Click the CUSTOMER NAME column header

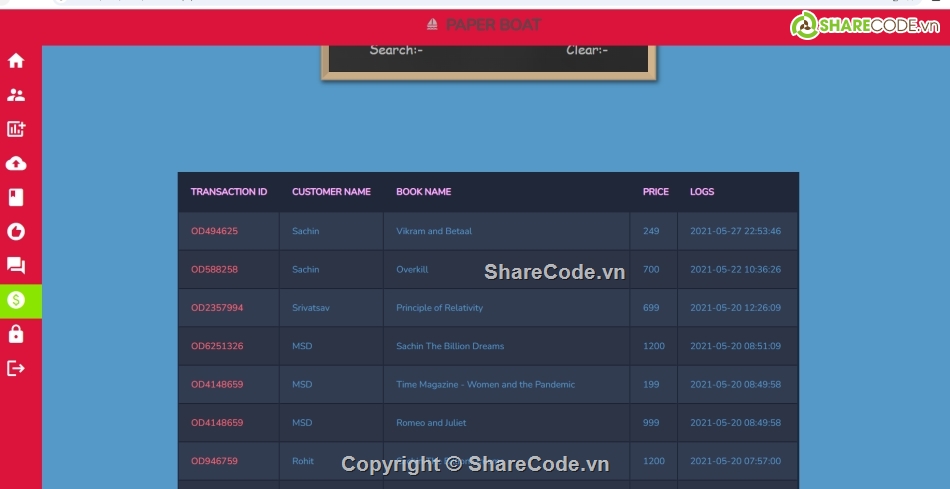click(x=331, y=191)
